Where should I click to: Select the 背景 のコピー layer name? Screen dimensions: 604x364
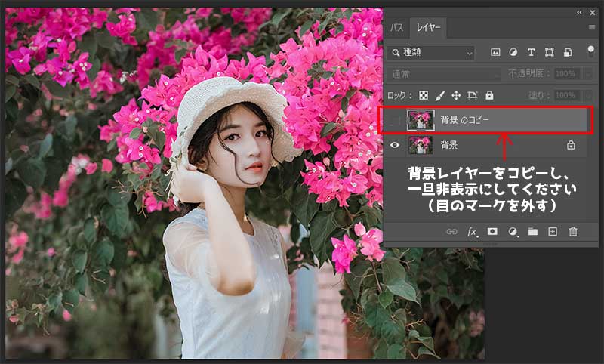point(464,120)
